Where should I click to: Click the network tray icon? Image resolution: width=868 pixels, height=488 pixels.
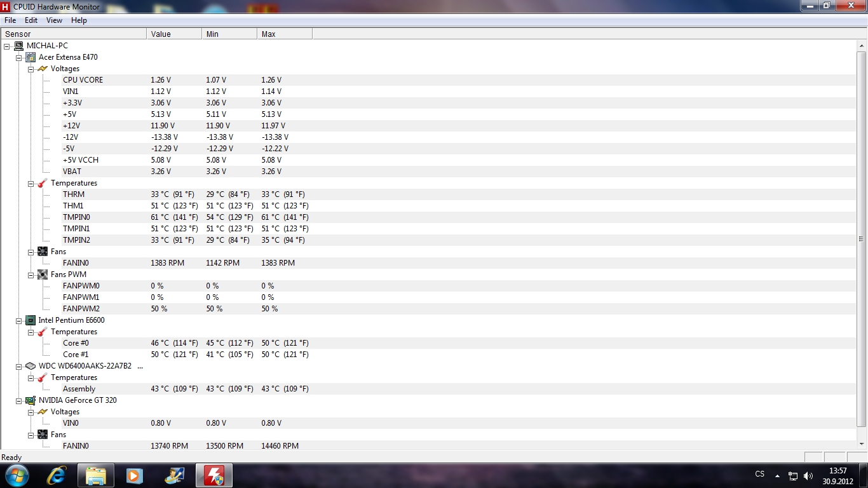tap(793, 475)
